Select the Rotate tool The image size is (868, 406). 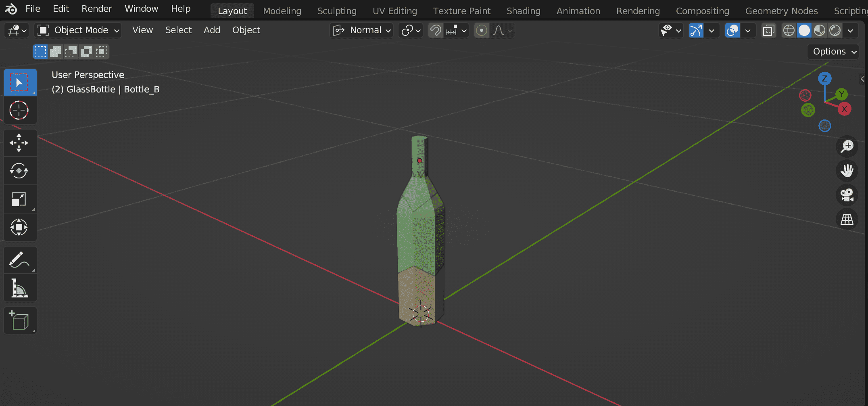(x=20, y=171)
